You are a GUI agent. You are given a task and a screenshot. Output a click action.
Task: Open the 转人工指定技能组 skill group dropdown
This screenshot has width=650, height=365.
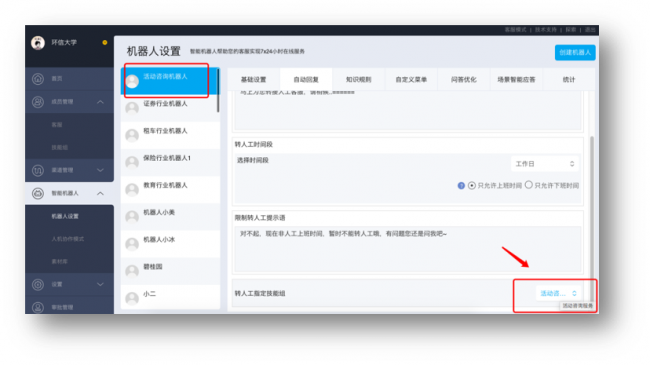click(x=557, y=293)
